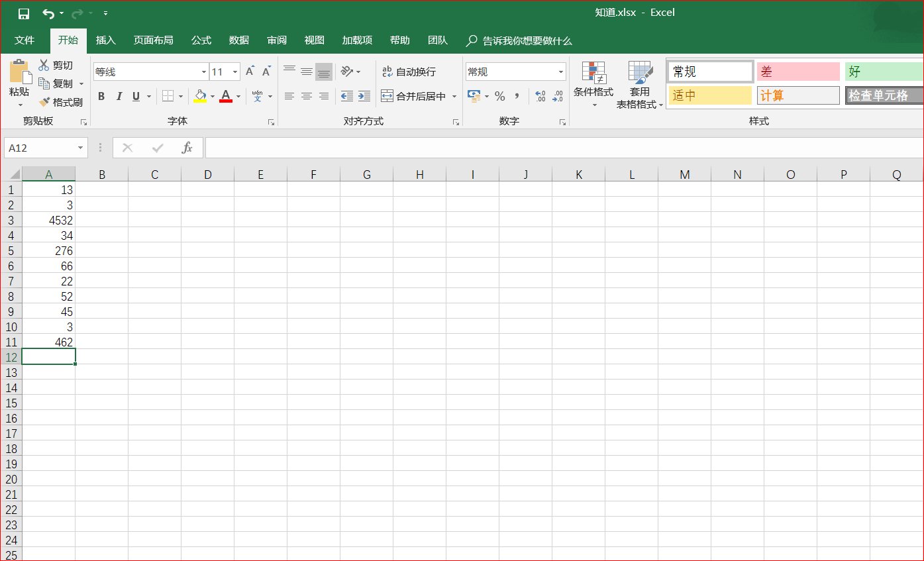Viewport: 924px width, 561px height.
Task: Toggle Italic formatting
Action: coord(119,96)
